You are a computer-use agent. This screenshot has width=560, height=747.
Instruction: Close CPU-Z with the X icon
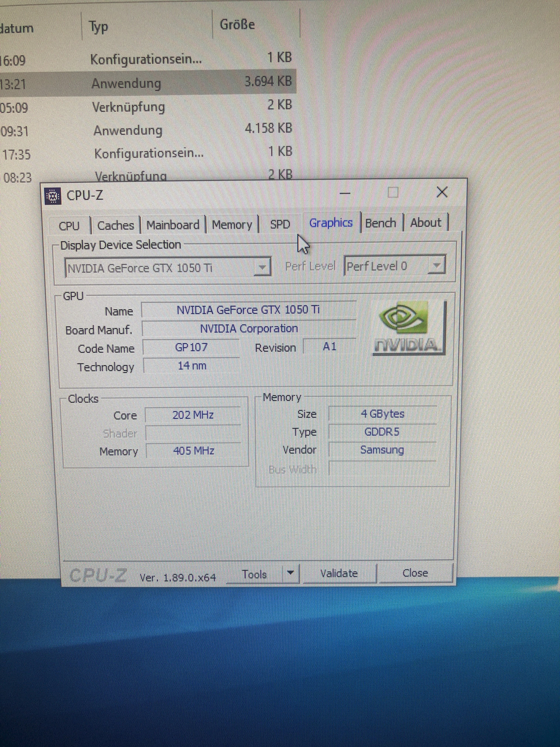(x=442, y=192)
